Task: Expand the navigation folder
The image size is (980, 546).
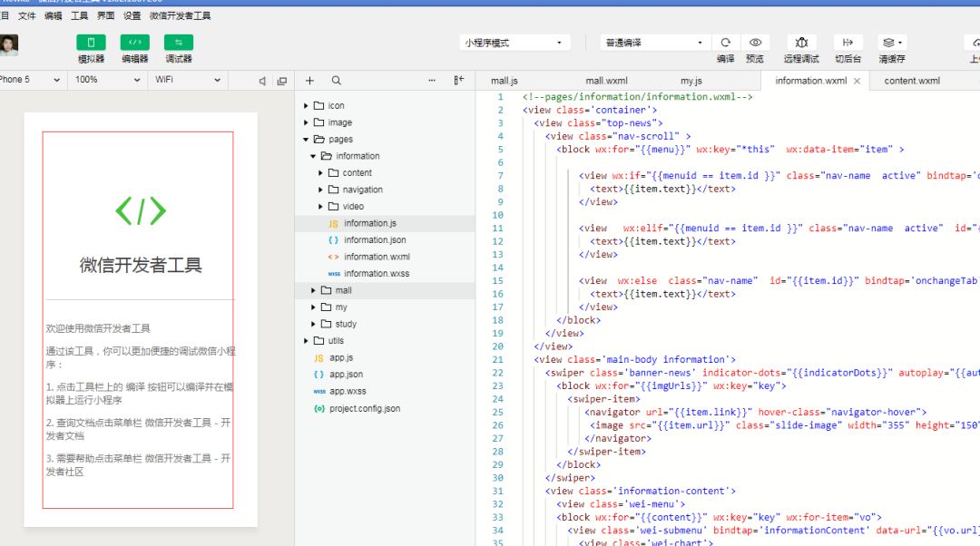Action: point(320,190)
